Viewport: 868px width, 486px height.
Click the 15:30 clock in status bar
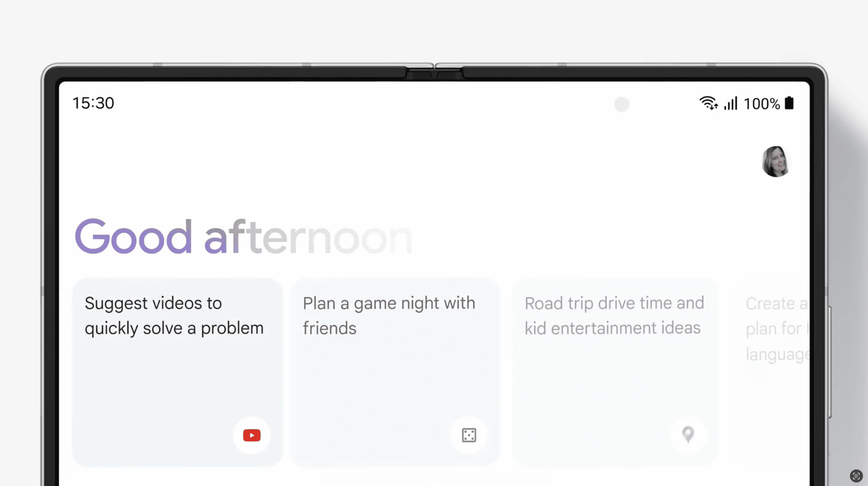[93, 103]
